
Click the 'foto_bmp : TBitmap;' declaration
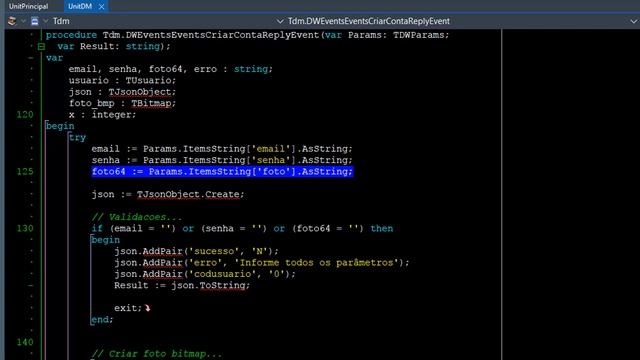point(122,103)
